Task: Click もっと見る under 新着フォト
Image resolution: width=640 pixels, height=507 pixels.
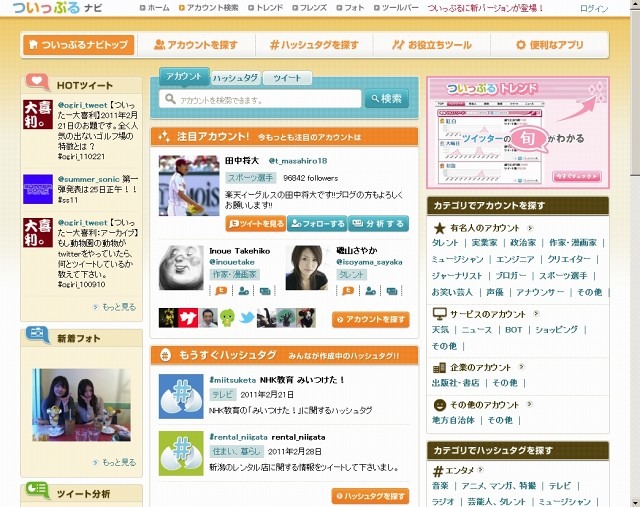Action: 119,463
